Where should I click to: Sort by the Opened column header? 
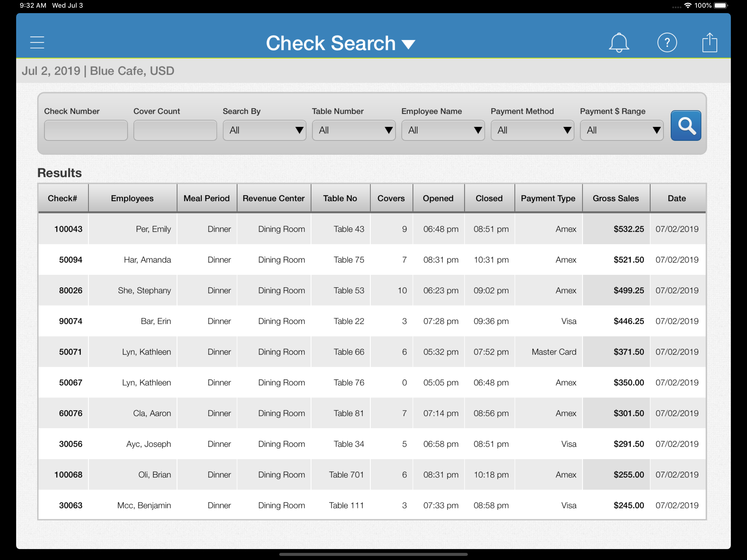[438, 198]
